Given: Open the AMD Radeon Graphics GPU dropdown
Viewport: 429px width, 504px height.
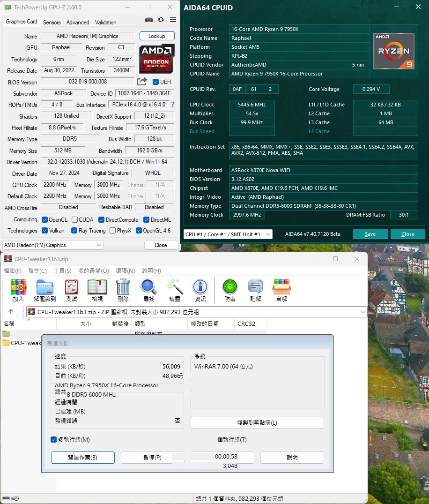Looking at the screenshot, I should click(x=52, y=245).
